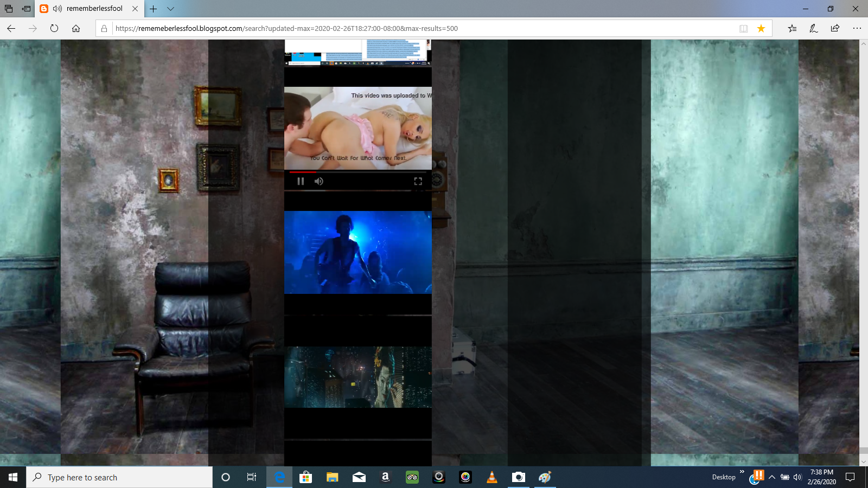Launch Cortana from the taskbar
The image size is (868, 488).
coord(226,477)
